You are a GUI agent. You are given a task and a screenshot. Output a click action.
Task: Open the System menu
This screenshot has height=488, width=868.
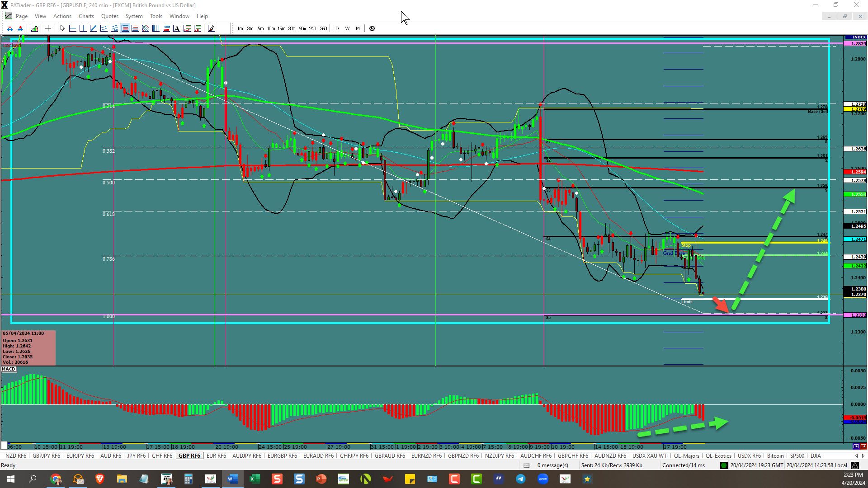(134, 16)
